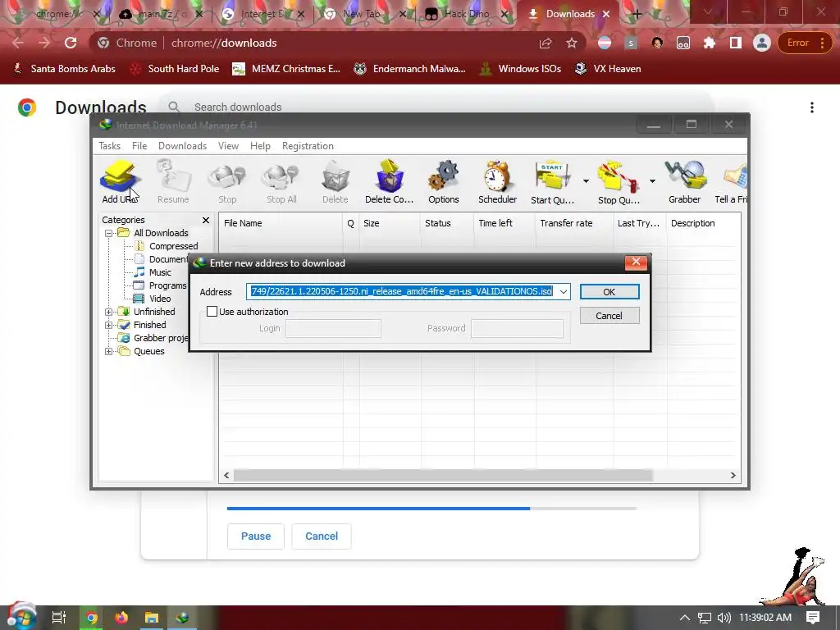Open the File menu in IDM
The height and width of the screenshot is (630, 840).
[139, 146]
